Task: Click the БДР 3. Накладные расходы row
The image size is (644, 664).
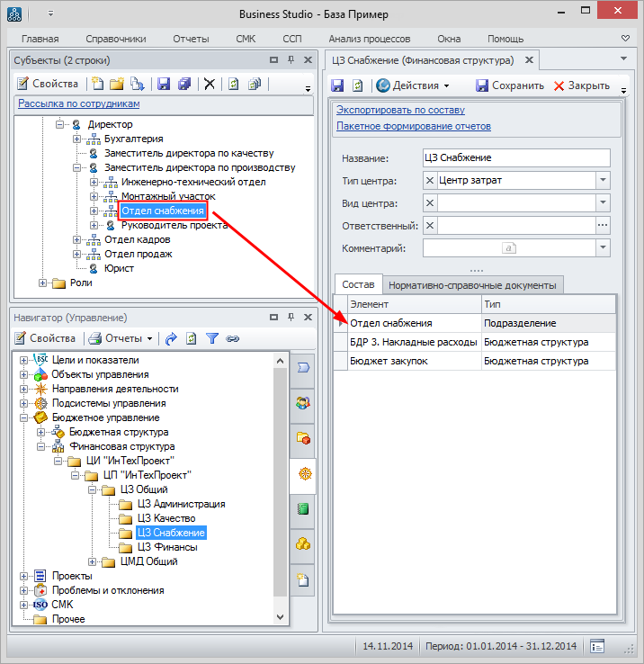Action: click(474, 342)
